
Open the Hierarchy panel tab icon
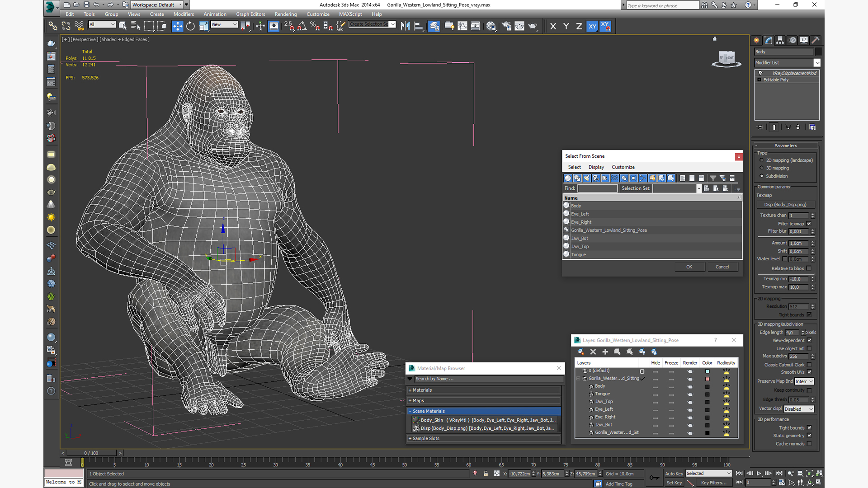(x=780, y=40)
